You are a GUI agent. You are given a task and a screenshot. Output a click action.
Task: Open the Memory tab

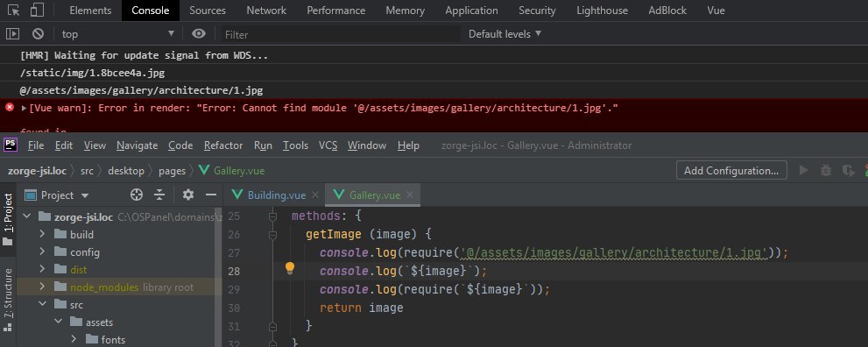(x=406, y=11)
